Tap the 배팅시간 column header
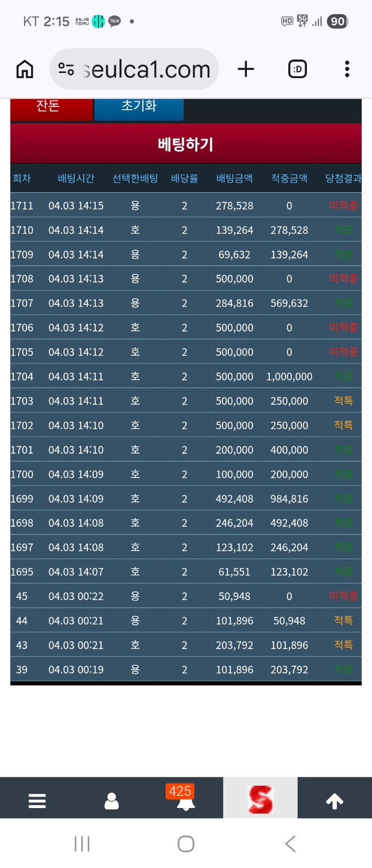 tap(76, 178)
